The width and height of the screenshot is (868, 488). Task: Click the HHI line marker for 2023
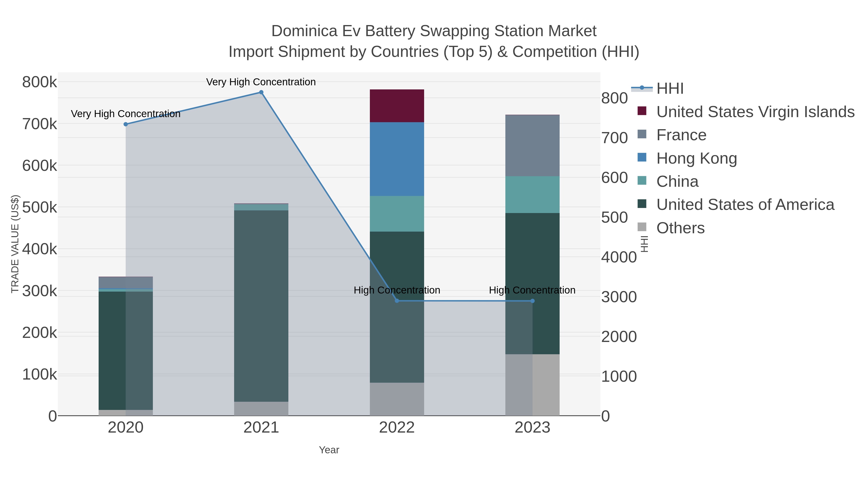[x=532, y=301]
